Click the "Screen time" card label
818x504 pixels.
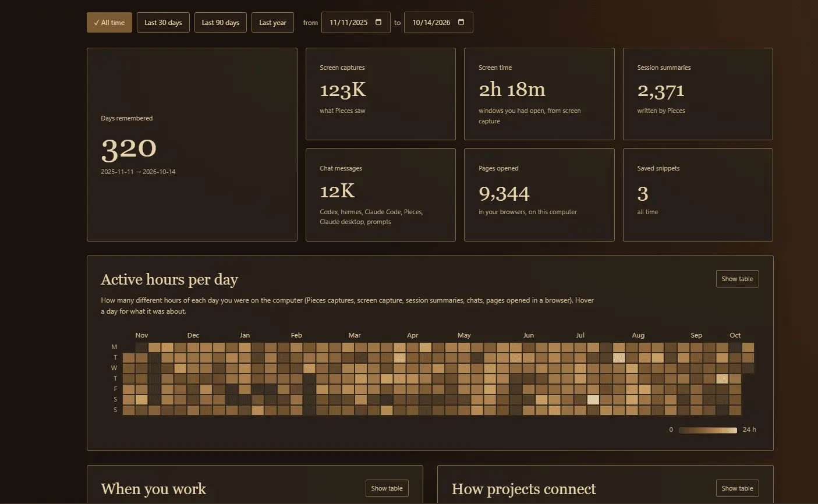tap(495, 68)
